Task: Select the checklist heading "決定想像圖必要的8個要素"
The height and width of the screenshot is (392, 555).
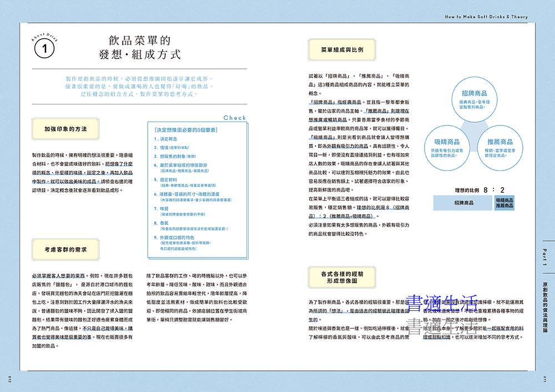Action: [186, 130]
